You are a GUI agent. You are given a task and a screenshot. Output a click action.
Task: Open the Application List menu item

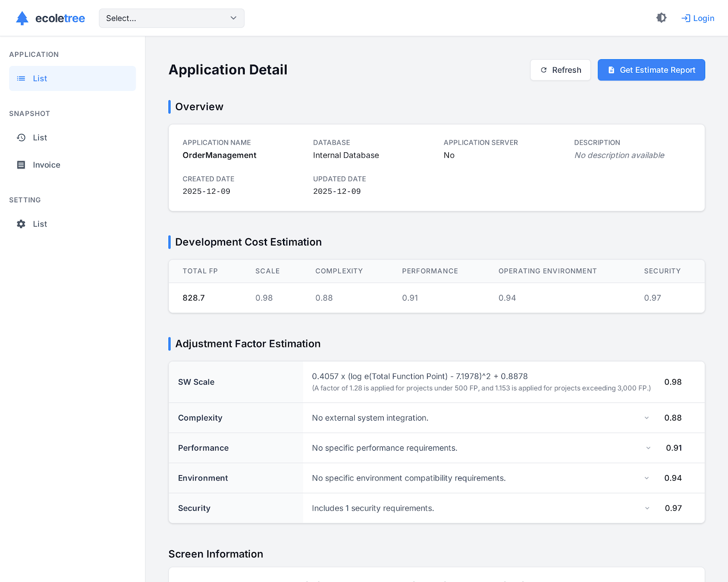(72, 79)
